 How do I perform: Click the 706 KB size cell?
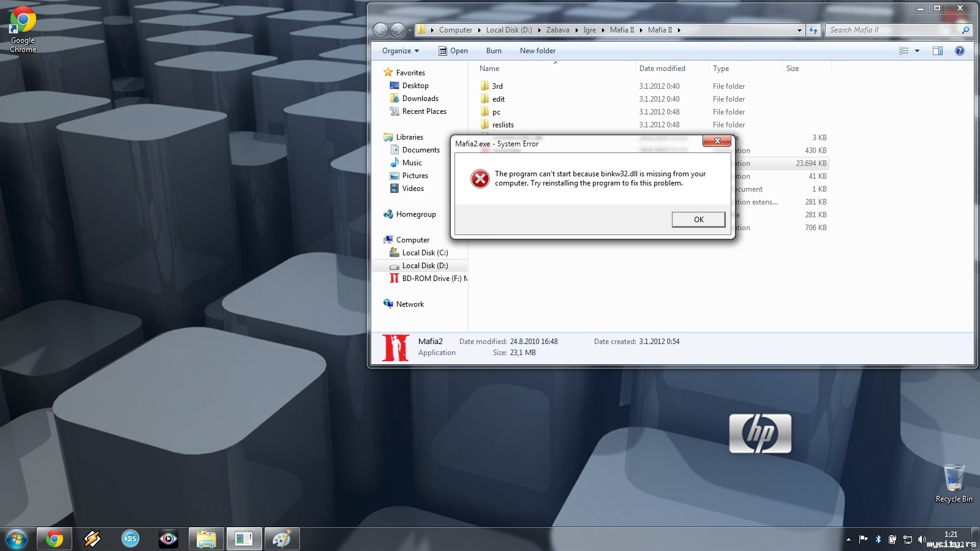[815, 228]
